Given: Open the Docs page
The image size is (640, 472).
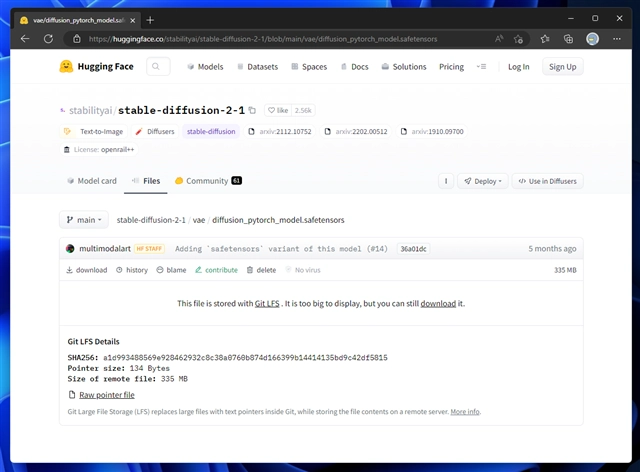Looking at the screenshot, I should tap(354, 67).
